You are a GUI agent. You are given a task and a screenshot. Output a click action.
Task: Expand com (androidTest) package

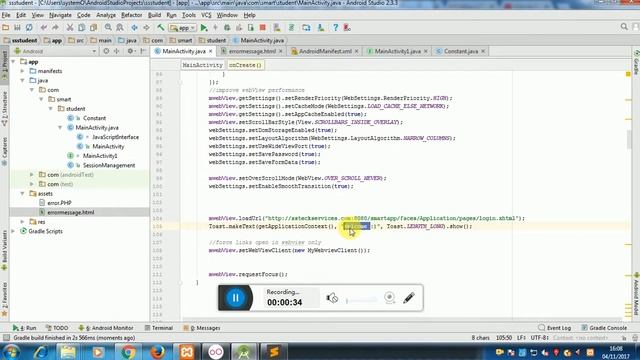[32, 175]
